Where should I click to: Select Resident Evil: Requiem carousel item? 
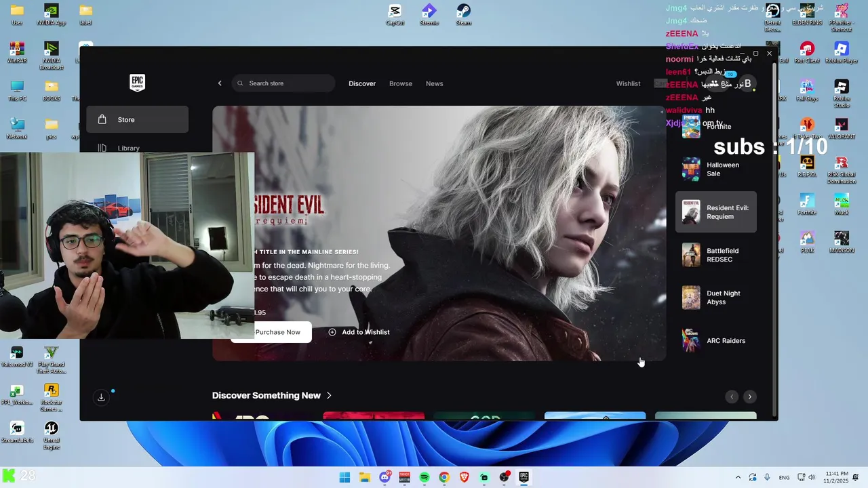pyautogui.click(x=716, y=212)
